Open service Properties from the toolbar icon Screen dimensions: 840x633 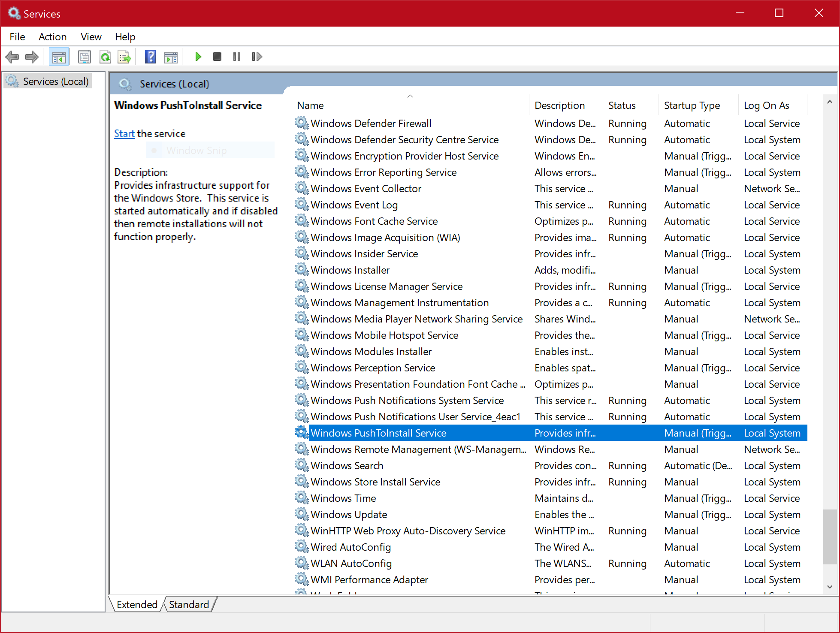click(85, 57)
